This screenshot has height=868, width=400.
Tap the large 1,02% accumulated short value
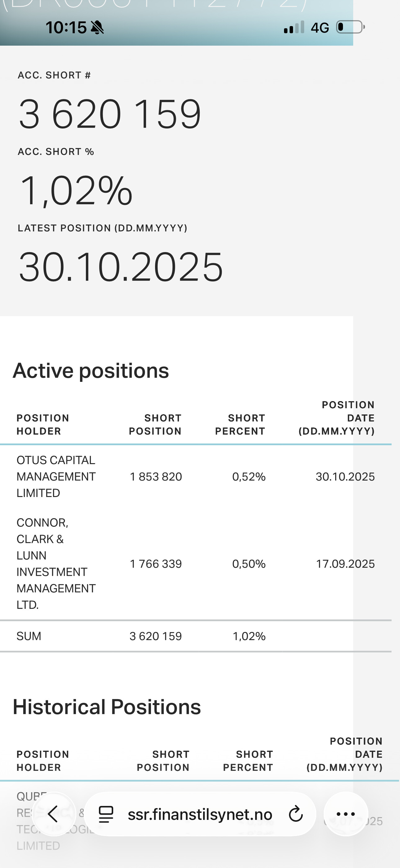[76, 191]
